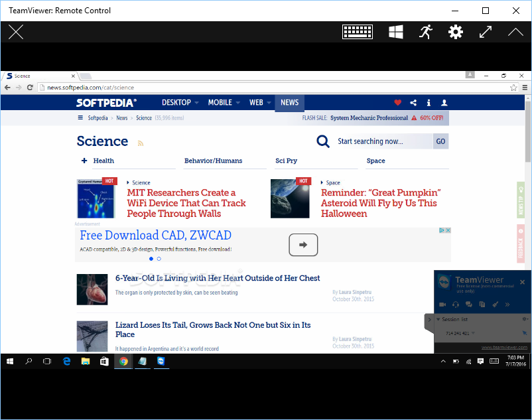Viewport: 532px width, 420px height.
Task: Open www.teamviewer.com link
Action: tap(504, 347)
